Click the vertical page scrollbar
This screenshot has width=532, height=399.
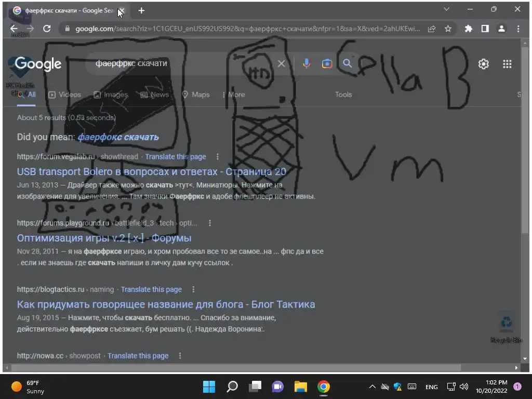525,140
